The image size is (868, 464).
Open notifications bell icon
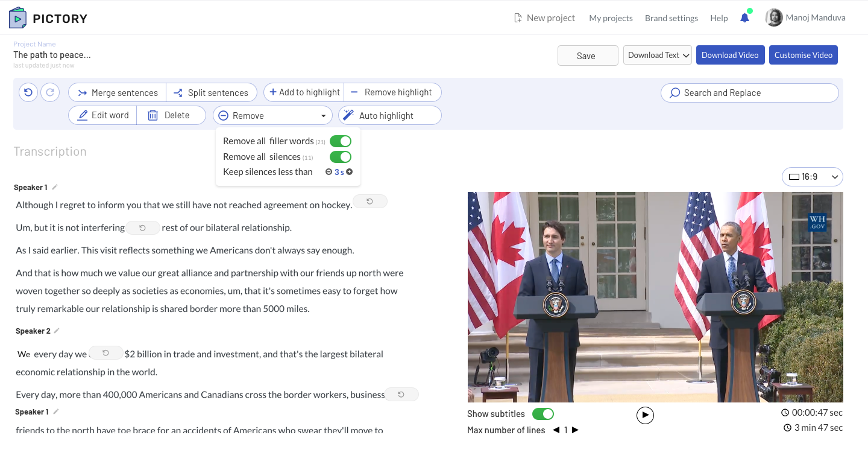(744, 18)
